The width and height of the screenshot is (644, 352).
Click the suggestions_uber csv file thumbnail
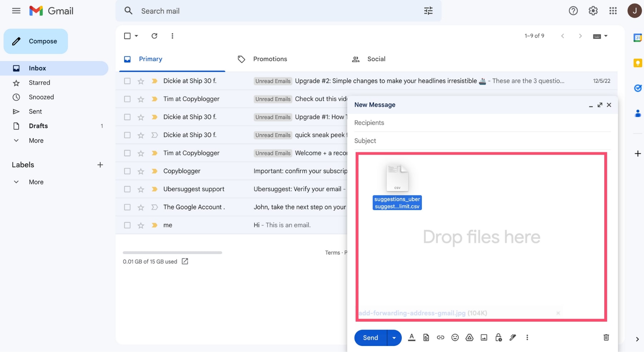(397, 178)
